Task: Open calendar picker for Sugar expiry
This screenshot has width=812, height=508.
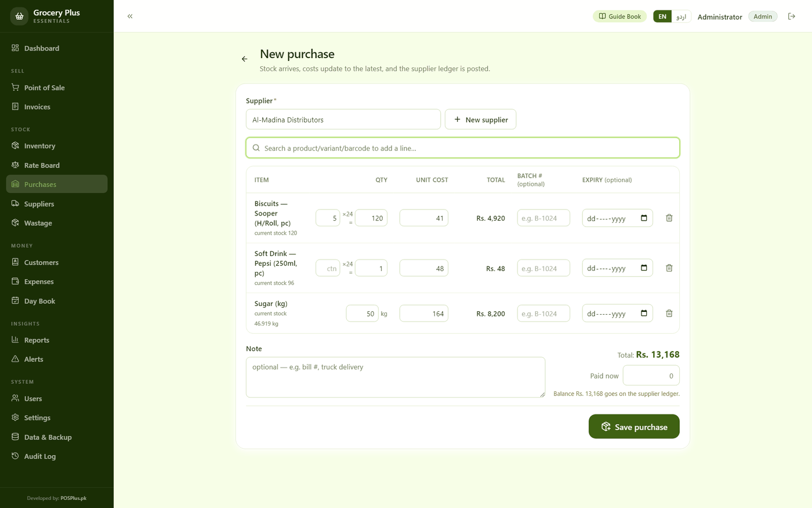Action: point(644,314)
